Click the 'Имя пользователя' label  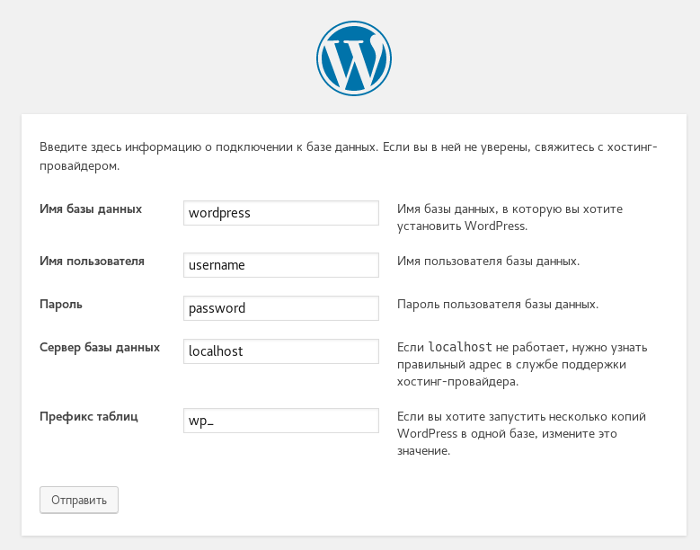pos(92,261)
